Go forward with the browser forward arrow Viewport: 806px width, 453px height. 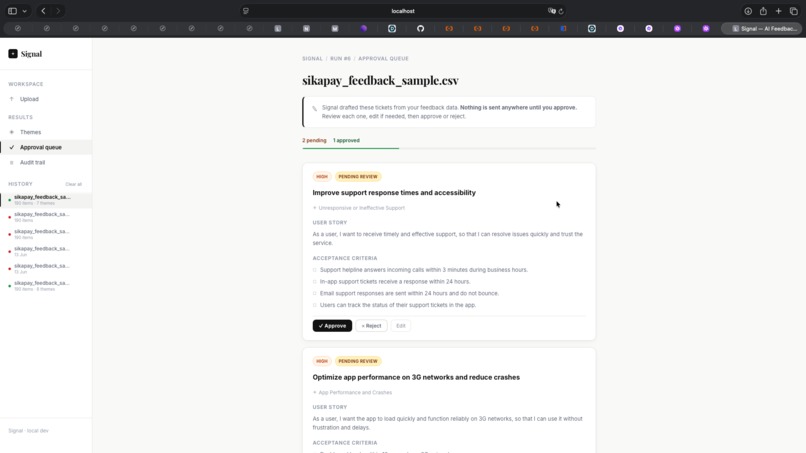58,11
